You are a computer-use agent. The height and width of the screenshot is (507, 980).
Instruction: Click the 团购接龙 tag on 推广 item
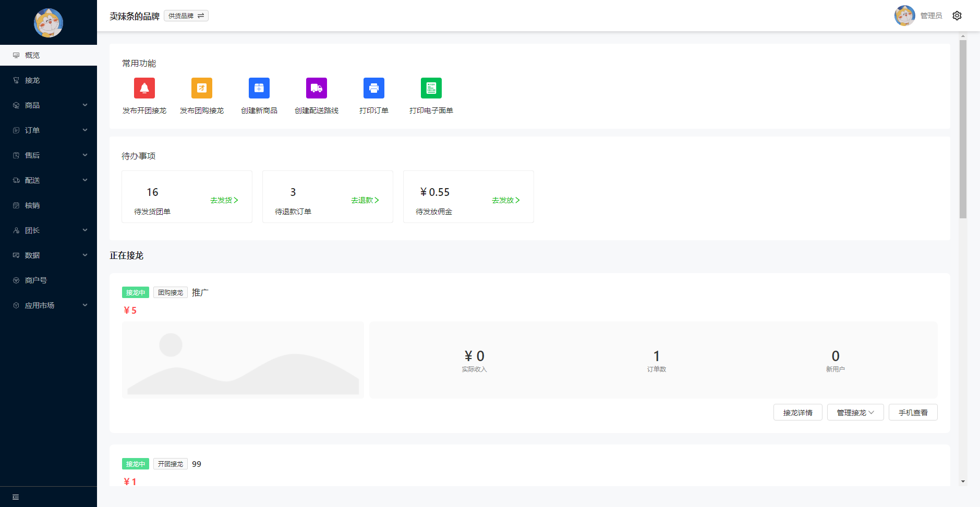pyautogui.click(x=171, y=292)
